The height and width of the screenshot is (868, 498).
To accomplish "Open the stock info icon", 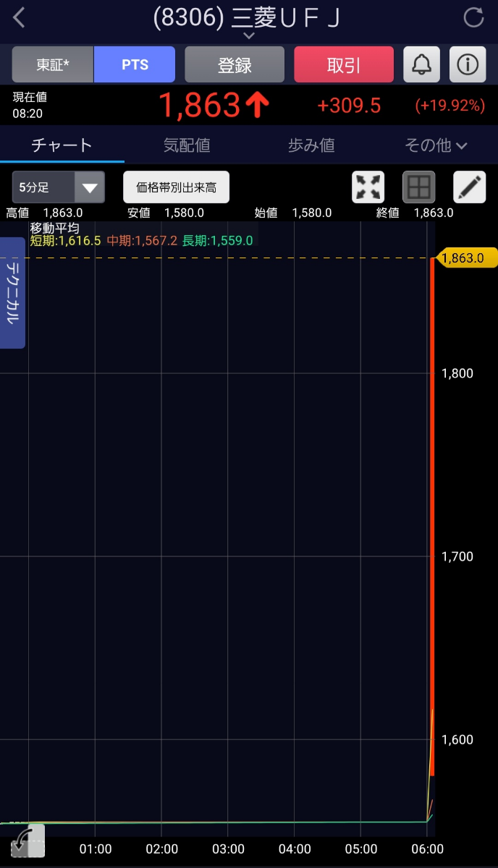I will [x=468, y=65].
